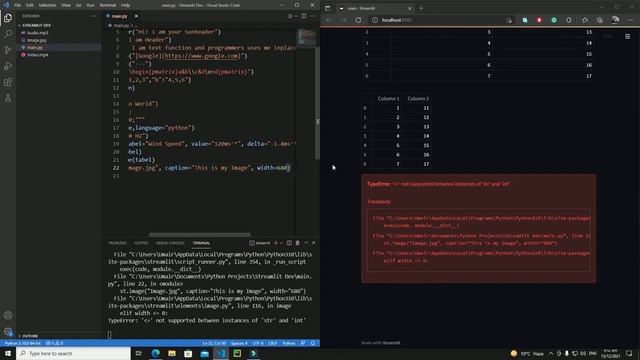Open Video.mp4 in the Explorer

click(x=37, y=55)
